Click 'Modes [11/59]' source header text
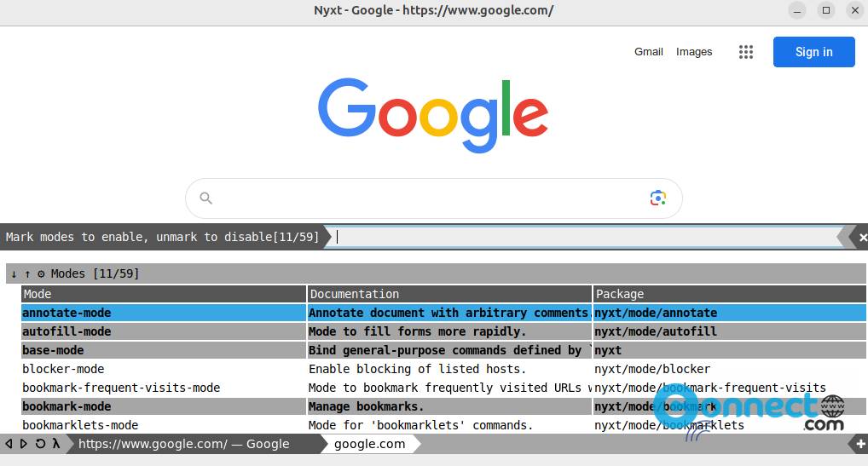868x466 pixels. [95, 273]
